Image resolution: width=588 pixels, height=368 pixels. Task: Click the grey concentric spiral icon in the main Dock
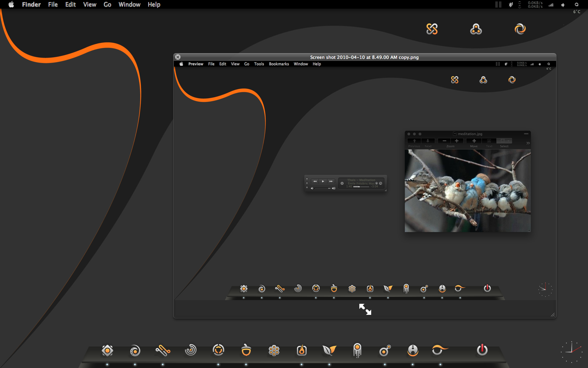tap(191, 350)
